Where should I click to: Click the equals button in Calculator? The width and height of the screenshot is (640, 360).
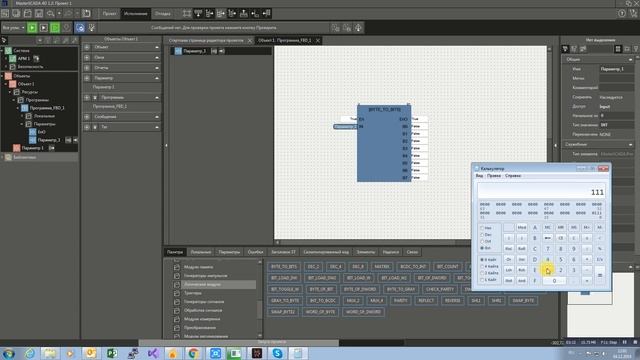[x=600, y=276]
